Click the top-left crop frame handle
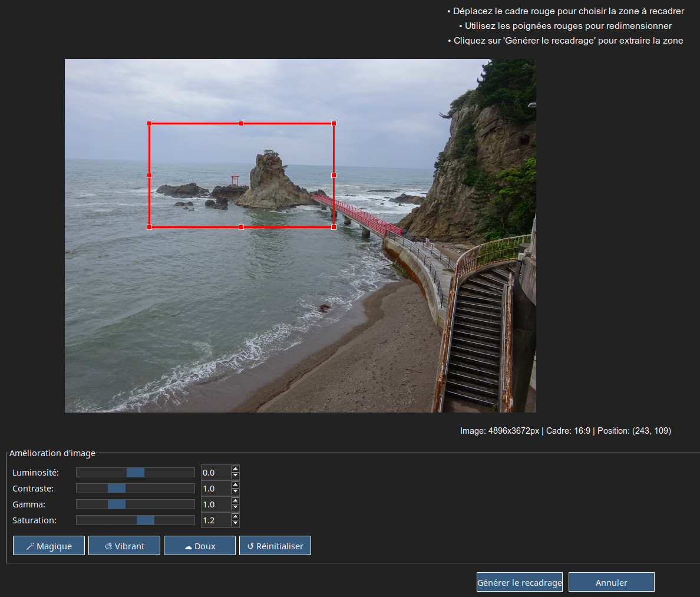The width and height of the screenshot is (700, 597). click(149, 124)
